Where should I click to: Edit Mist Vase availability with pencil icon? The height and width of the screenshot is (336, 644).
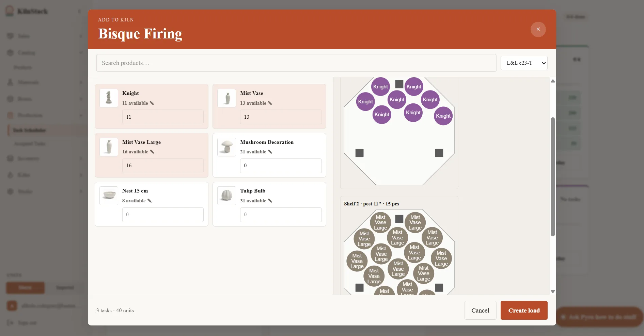point(270,103)
